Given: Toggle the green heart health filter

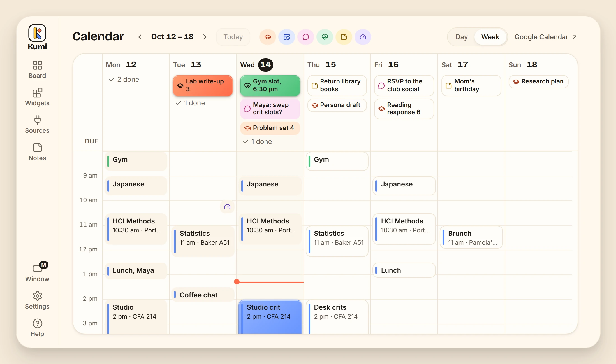Looking at the screenshot, I should pos(325,37).
